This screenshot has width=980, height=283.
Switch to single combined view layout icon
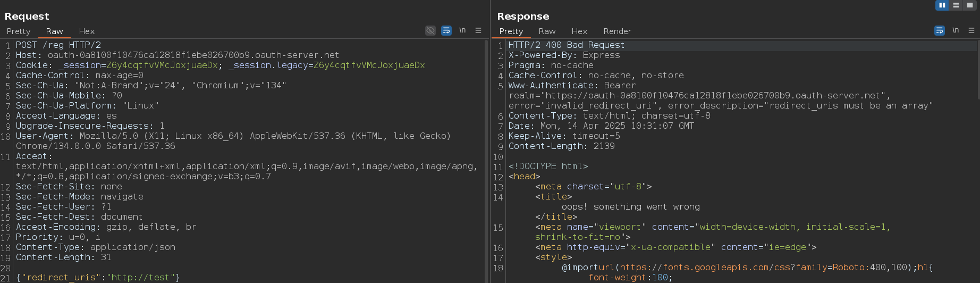(x=970, y=5)
